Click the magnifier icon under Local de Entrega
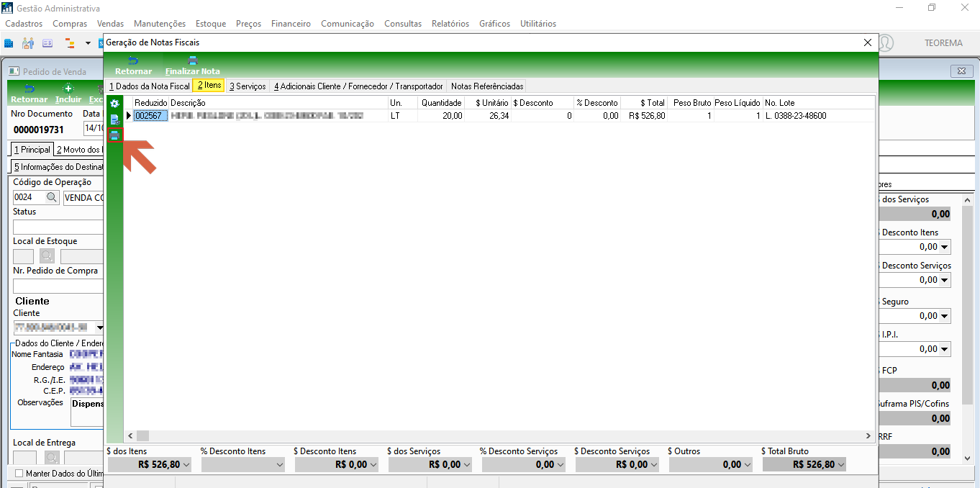Image resolution: width=980 pixels, height=488 pixels. pyautogui.click(x=51, y=457)
